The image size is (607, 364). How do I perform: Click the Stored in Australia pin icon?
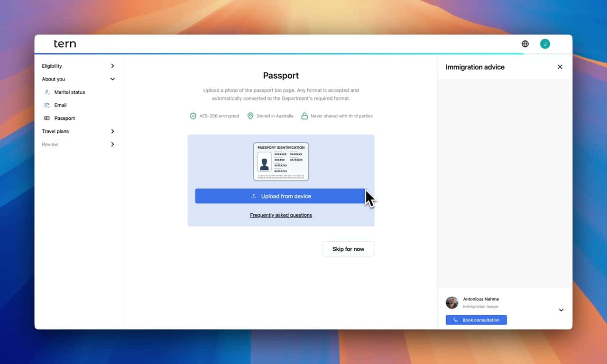click(x=250, y=116)
